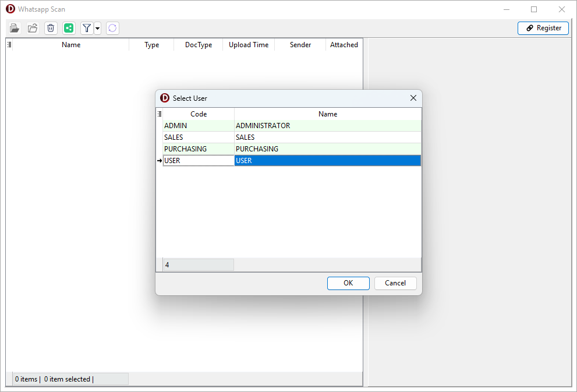
Task: Click the Sender column header
Action: click(300, 44)
